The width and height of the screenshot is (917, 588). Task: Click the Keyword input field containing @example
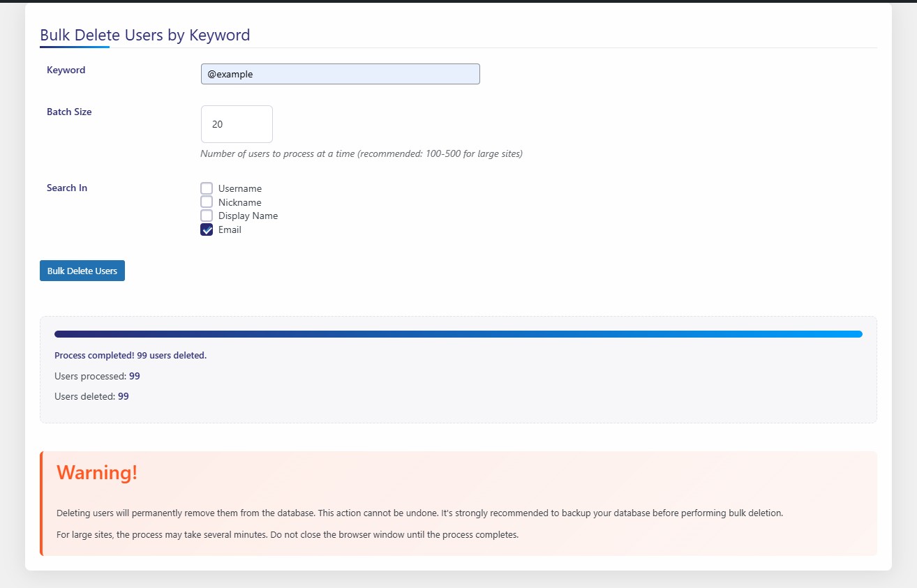coord(340,74)
